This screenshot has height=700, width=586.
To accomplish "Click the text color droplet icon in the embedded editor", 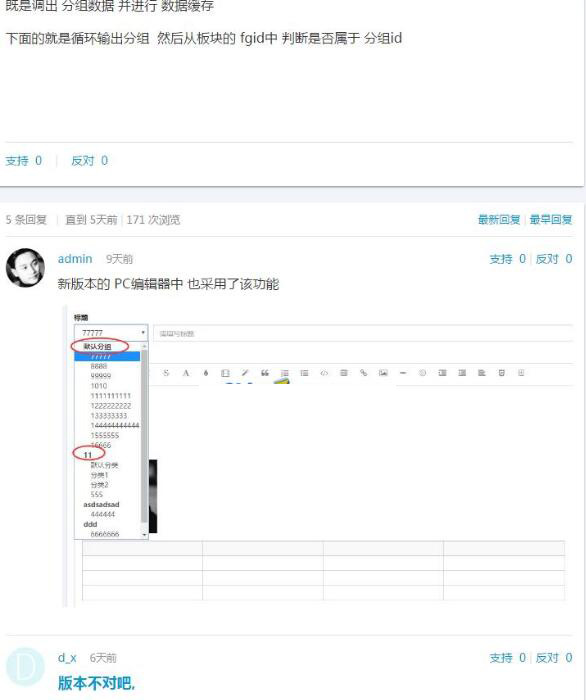I will click(x=206, y=373).
